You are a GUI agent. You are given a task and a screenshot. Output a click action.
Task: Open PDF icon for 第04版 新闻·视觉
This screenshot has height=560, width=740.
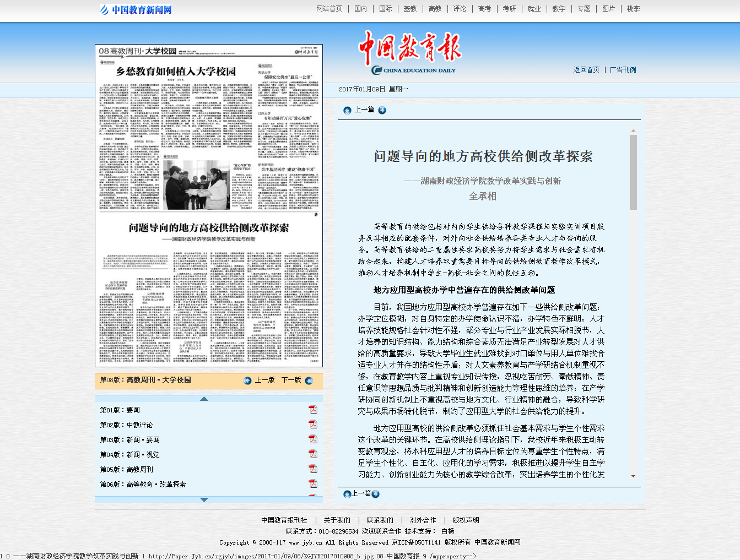click(312, 454)
